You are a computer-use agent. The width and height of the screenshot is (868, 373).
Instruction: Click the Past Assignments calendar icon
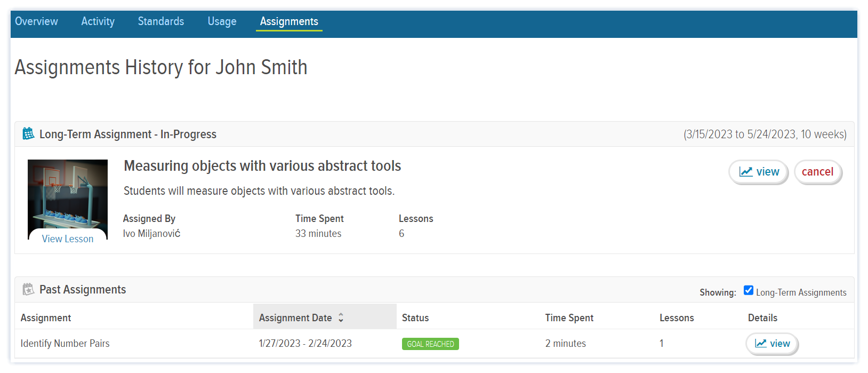pos(28,289)
